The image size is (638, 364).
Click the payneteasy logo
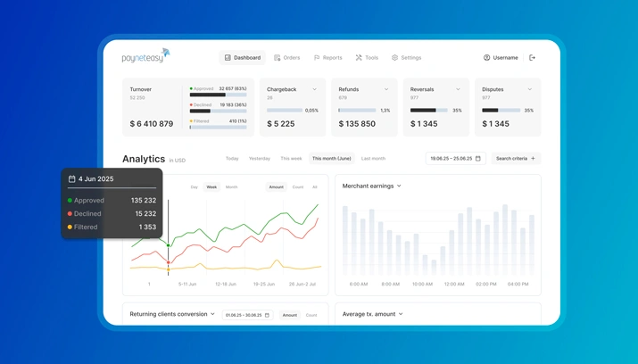click(x=145, y=55)
